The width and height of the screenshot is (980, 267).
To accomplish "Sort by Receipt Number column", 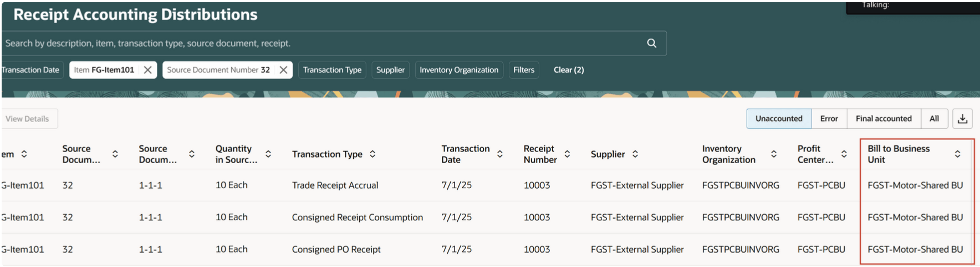I will [x=567, y=154].
